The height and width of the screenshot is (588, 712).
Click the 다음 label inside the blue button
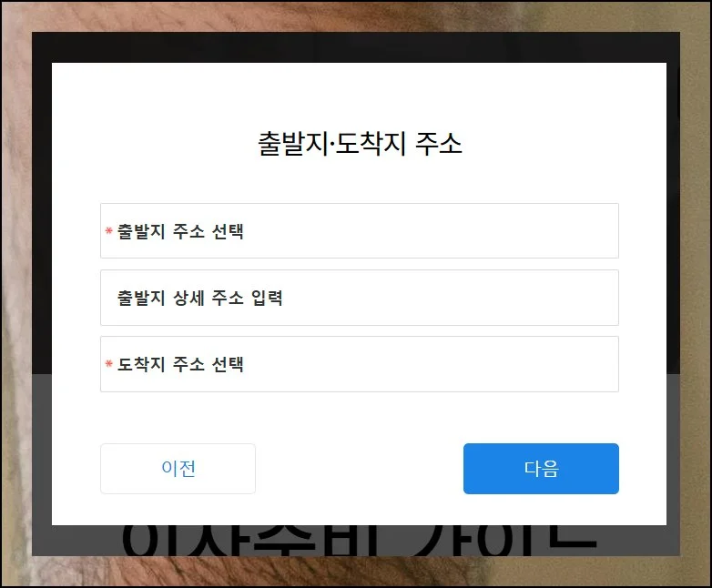(541, 469)
